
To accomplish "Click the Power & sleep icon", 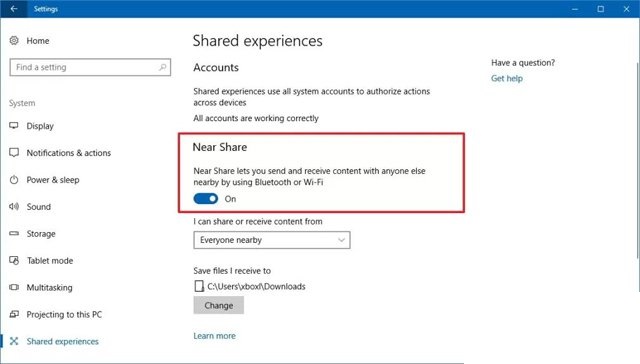I will 14,180.
